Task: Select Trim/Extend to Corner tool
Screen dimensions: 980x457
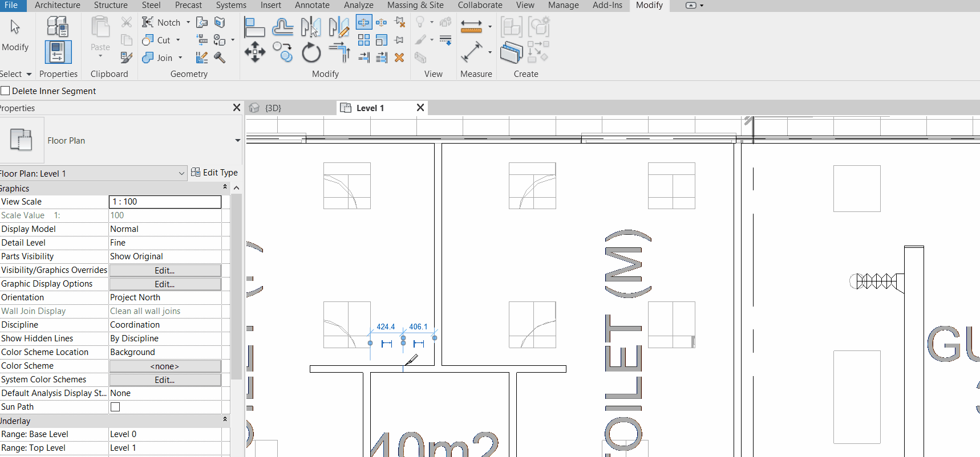Action: coord(339,52)
